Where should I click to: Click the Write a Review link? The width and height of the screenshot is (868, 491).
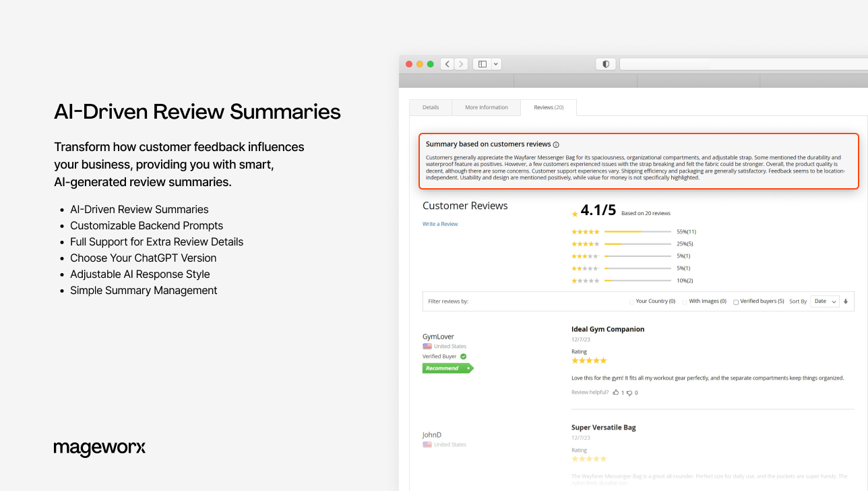click(x=439, y=223)
